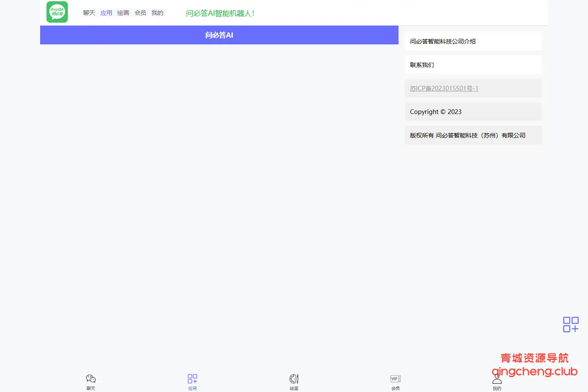Open the 绘画 menu item
This screenshot has height=392, width=588.
pyautogui.click(x=123, y=13)
